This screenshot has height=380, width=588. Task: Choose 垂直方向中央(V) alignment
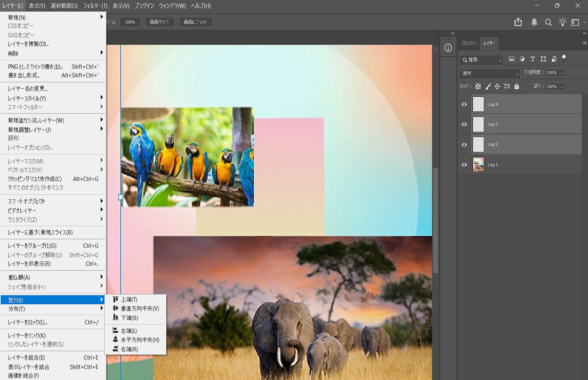click(136, 308)
